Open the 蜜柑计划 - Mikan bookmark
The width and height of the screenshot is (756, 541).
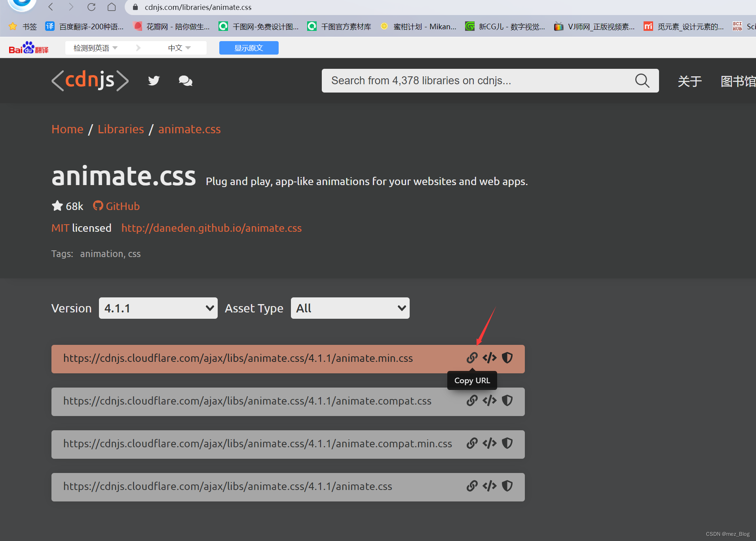coord(418,26)
